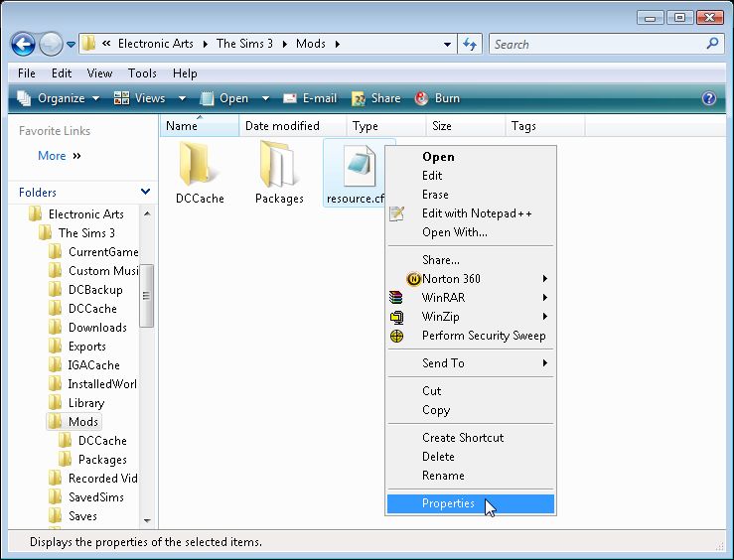
Task: Click the Back navigation arrow
Action: point(23,45)
